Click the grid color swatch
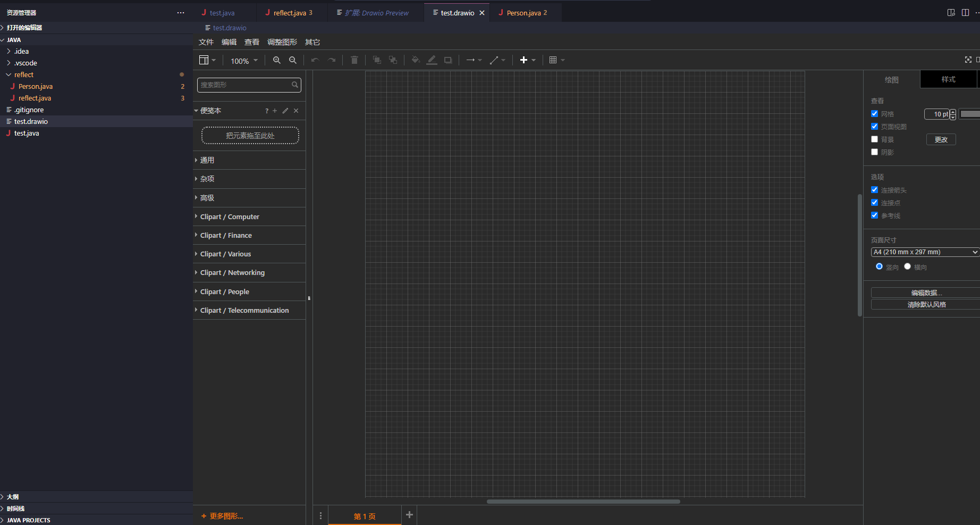980x525 pixels. click(970, 114)
